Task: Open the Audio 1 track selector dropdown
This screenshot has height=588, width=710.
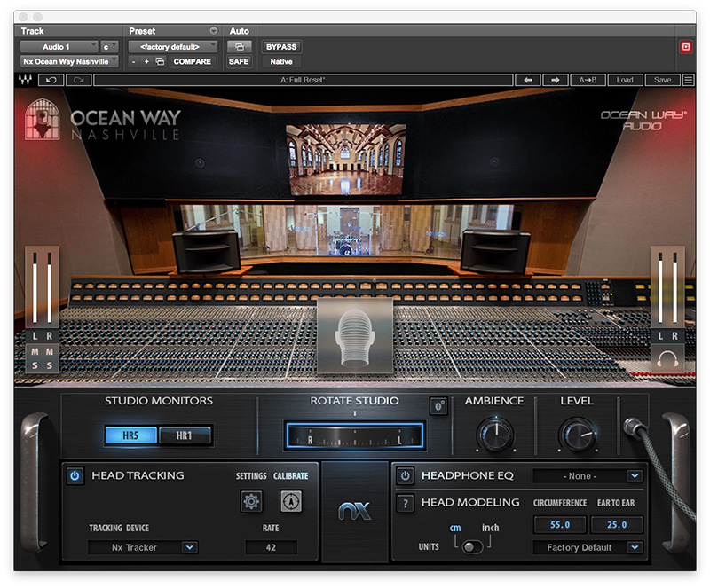Action: [59, 47]
